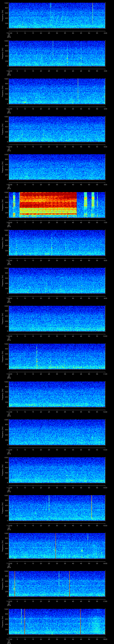Screen dimensions: 114x644
Task: Select the 11:00 end time label
Action: tap(105, 374)
